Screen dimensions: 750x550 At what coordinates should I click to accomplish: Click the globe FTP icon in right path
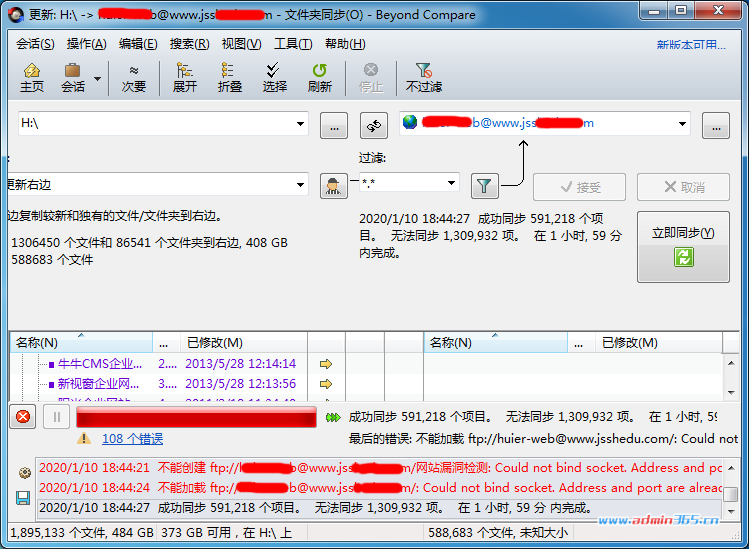coord(410,122)
